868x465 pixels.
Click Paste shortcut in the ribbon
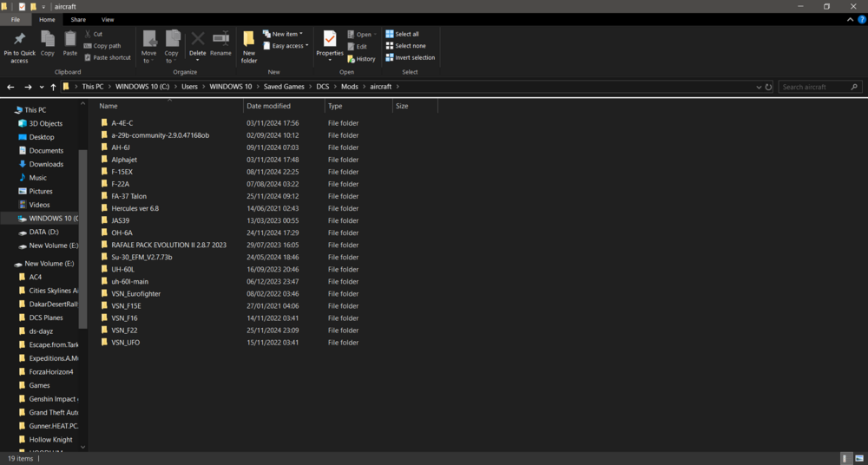(x=108, y=57)
